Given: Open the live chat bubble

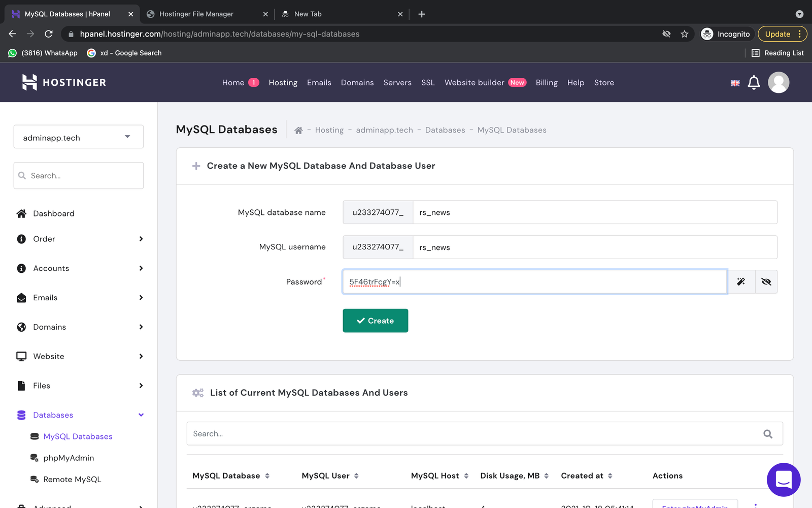Looking at the screenshot, I should point(784,480).
